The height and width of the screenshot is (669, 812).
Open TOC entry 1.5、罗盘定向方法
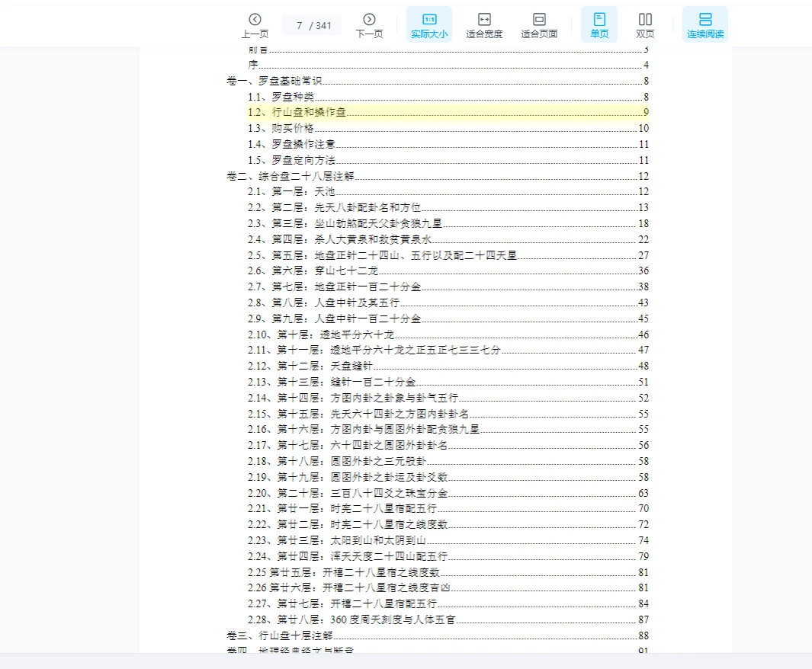point(448,161)
